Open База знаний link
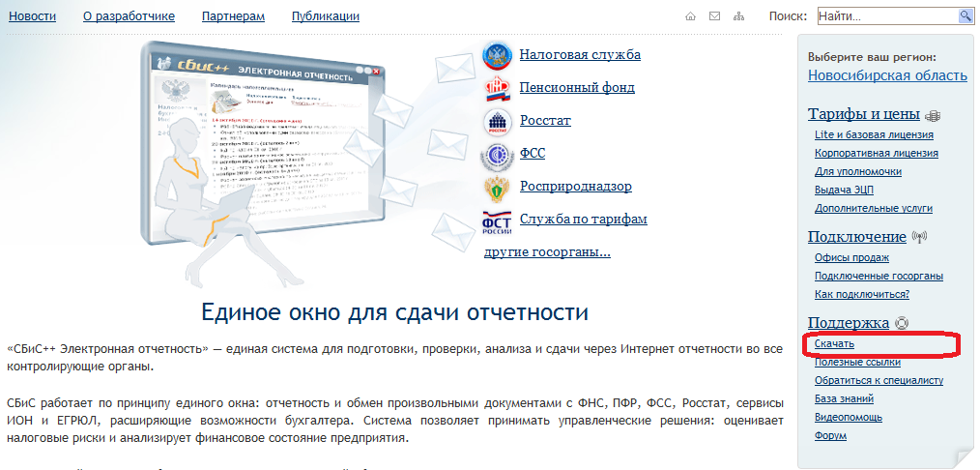Screen dimensions: 980x470 (x=845, y=398)
